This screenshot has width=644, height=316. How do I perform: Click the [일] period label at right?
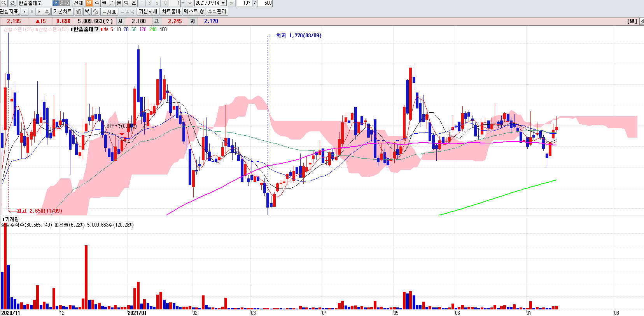point(632,21)
